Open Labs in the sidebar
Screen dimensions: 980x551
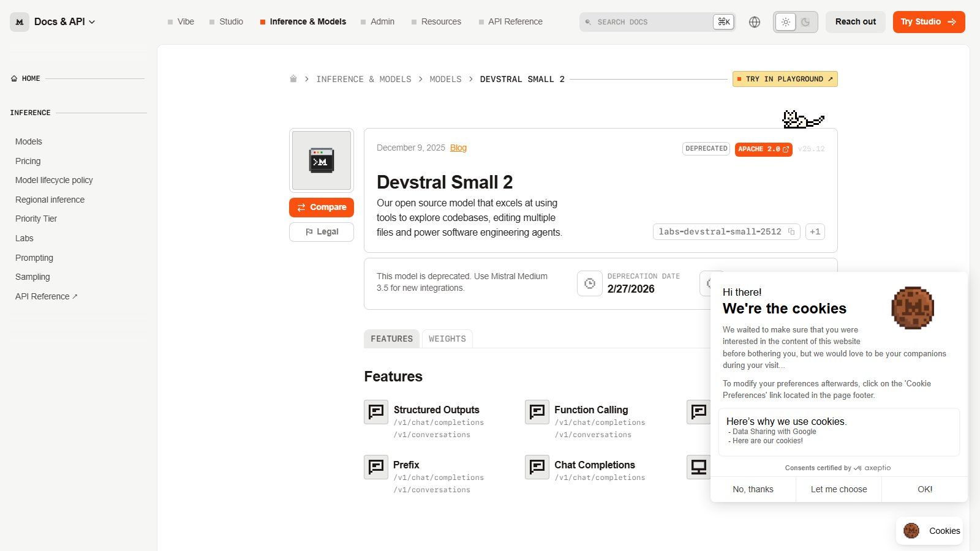pos(24,238)
